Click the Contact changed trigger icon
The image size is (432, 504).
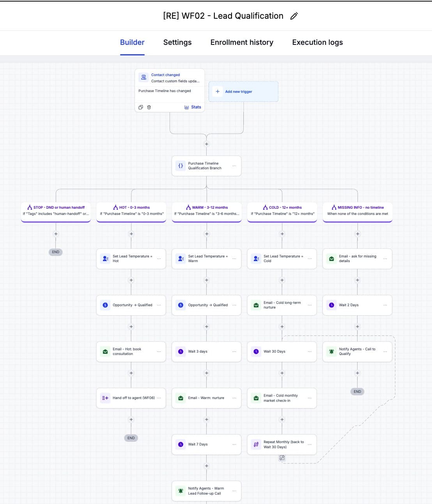coord(144,77)
